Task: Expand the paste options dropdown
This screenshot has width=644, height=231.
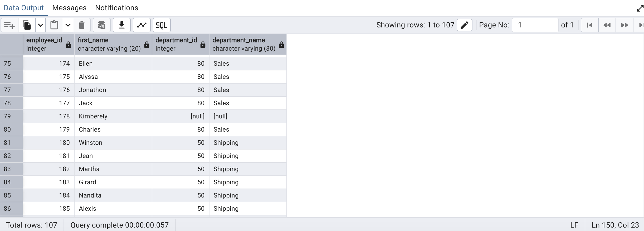Action: (x=68, y=25)
